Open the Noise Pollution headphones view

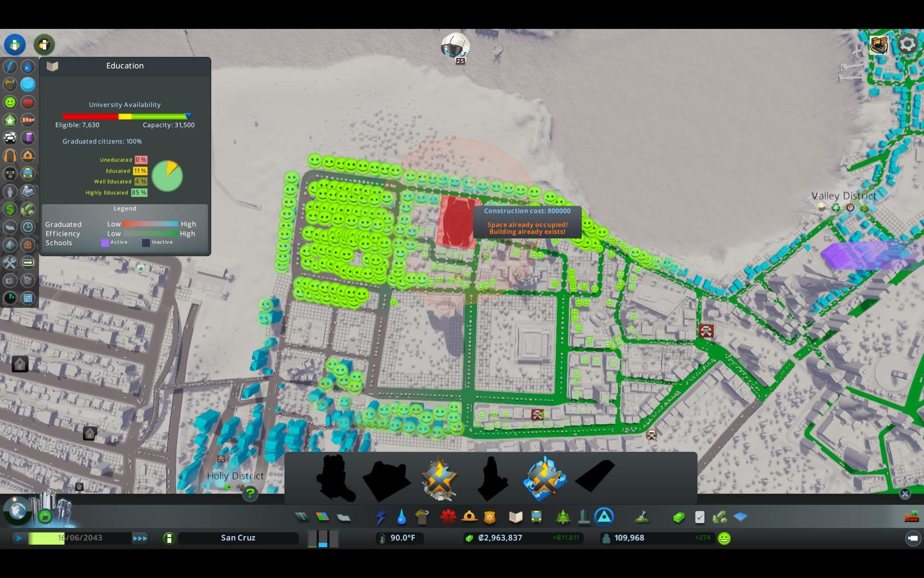(x=10, y=156)
